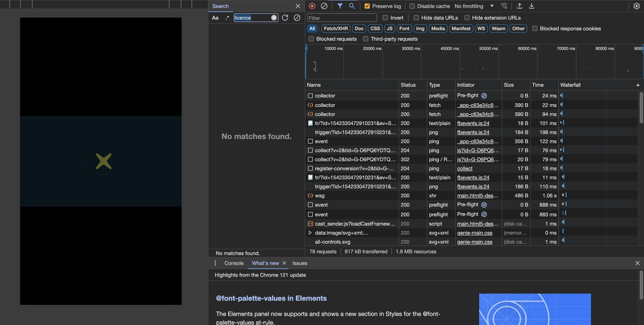Open network conditions wifi icon

504,6
